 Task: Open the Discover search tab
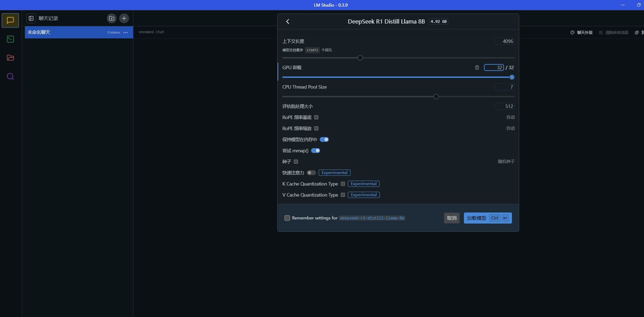10,76
